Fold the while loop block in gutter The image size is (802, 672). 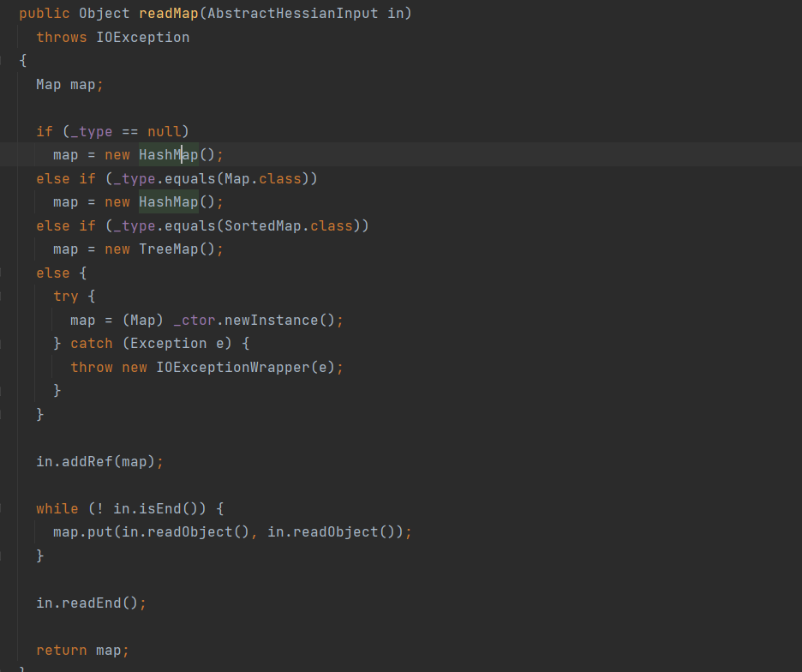[x=3, y=508]
